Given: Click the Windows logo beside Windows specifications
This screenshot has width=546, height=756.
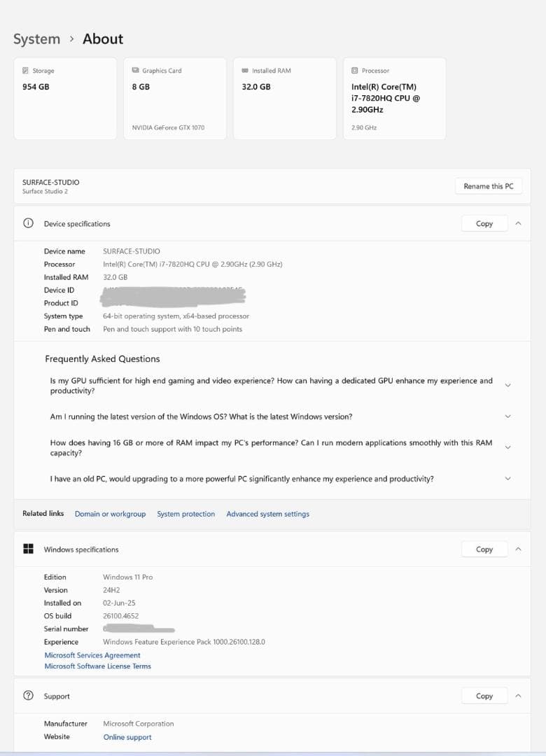Looking at the screenshot, I should tap(27, 549).
